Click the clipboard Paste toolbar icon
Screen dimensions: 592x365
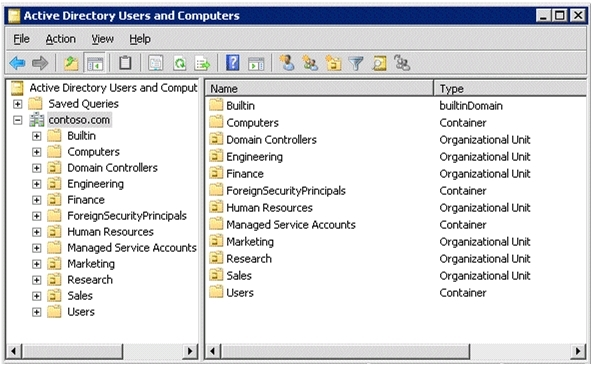pyautogui.click(x=125, y=63)
